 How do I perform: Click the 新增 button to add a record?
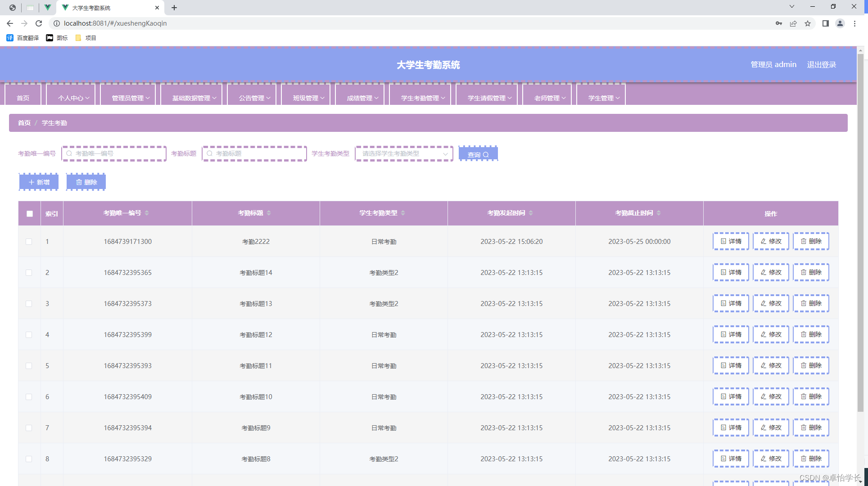[39, 182]
